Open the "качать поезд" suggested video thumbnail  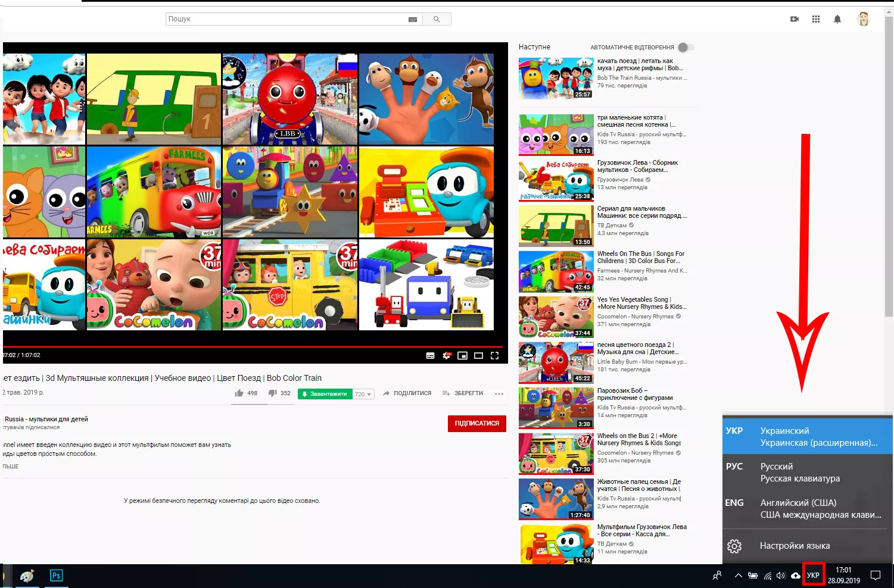556,78
